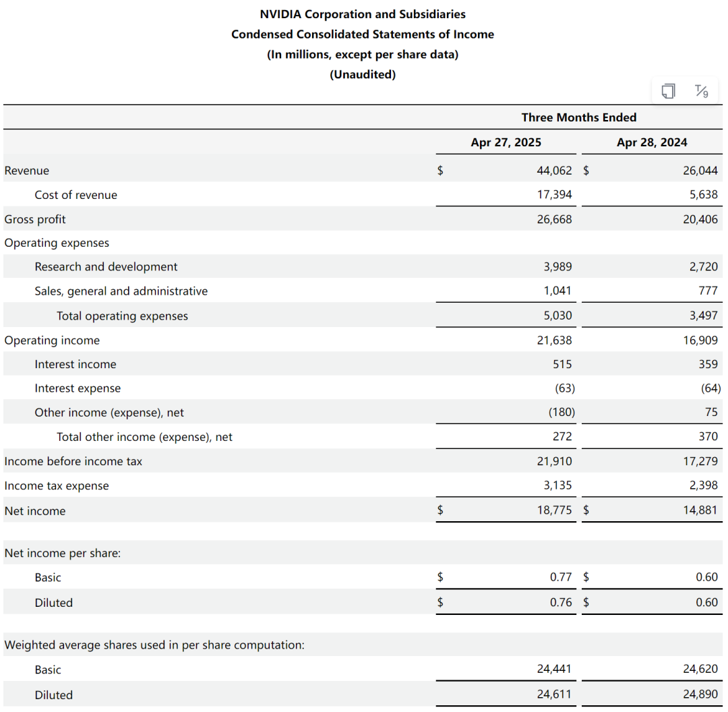Click the 'Apr 28, 2024' column header

point(652,142)
